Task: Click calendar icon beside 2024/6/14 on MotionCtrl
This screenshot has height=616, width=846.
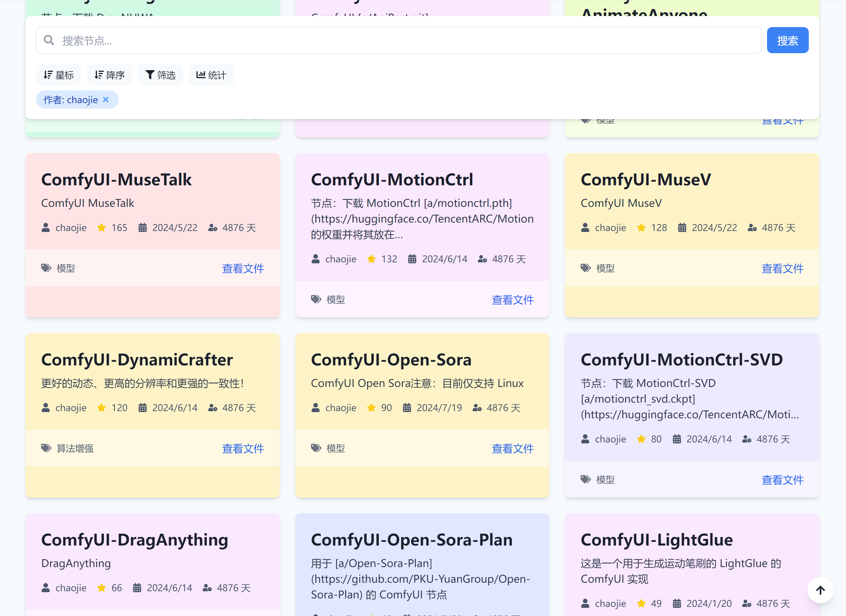Action: pos(412,259)
